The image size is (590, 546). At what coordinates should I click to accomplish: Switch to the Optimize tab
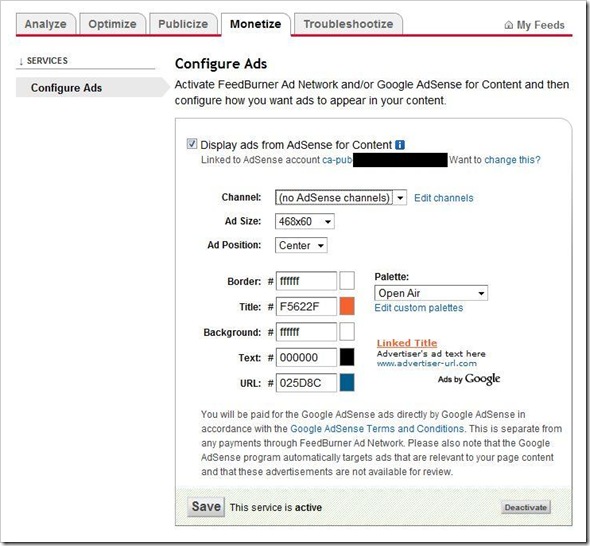point(112,24)
